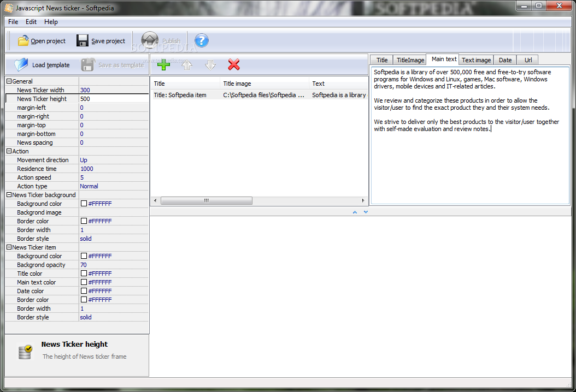576x392 pixels.
Task: Delete news item with red X icon
Action: coord(234,64)
